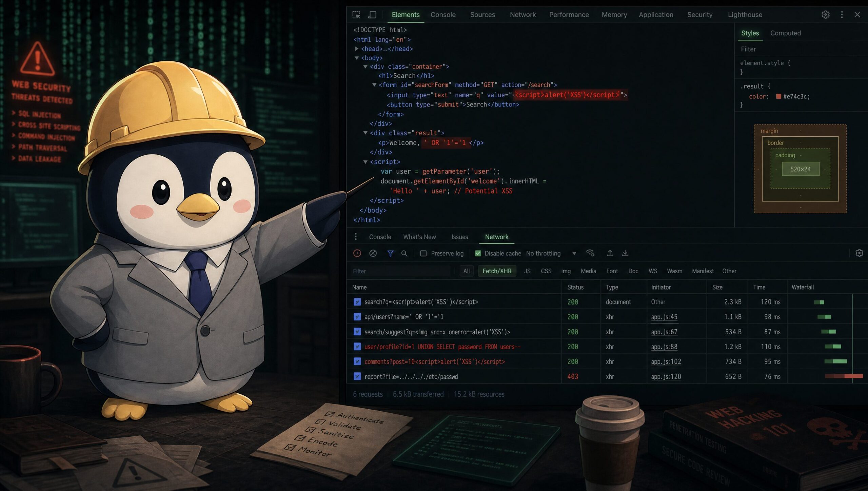This screenshot has height=491, width=868.
Task: Toggle the network filter funnel icon
Action: pyautogui.click(x=390, y=253)
